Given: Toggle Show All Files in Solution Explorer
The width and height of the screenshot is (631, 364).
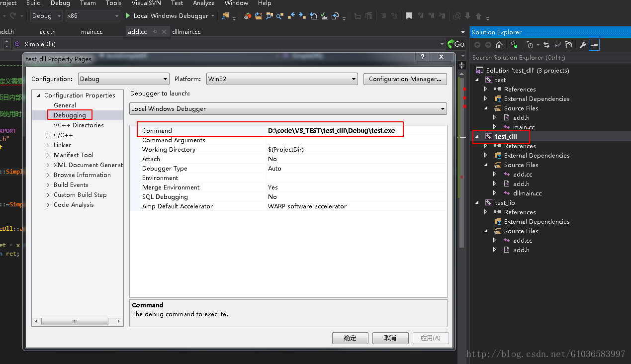Looking at the screenshot, I should coord(568,45).
